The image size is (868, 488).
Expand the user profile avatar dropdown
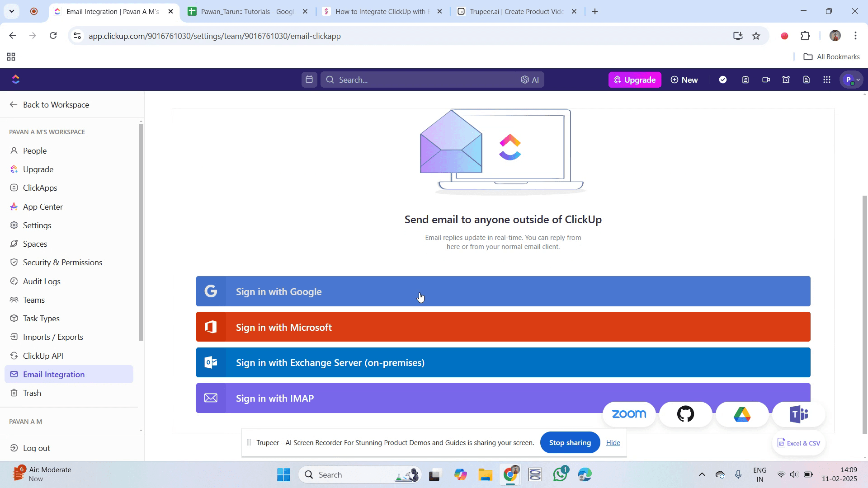coord(852,80)
